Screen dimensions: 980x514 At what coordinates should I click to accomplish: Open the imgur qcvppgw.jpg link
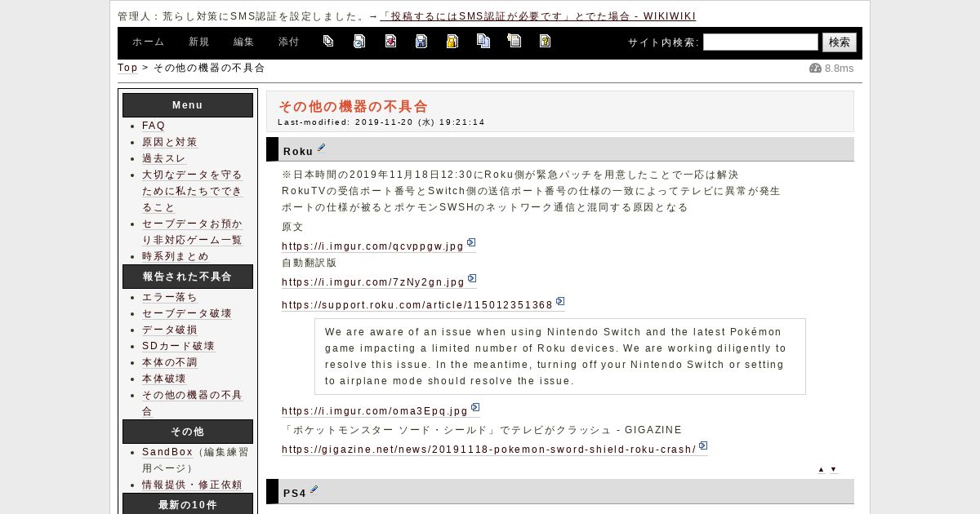(373, 246)
